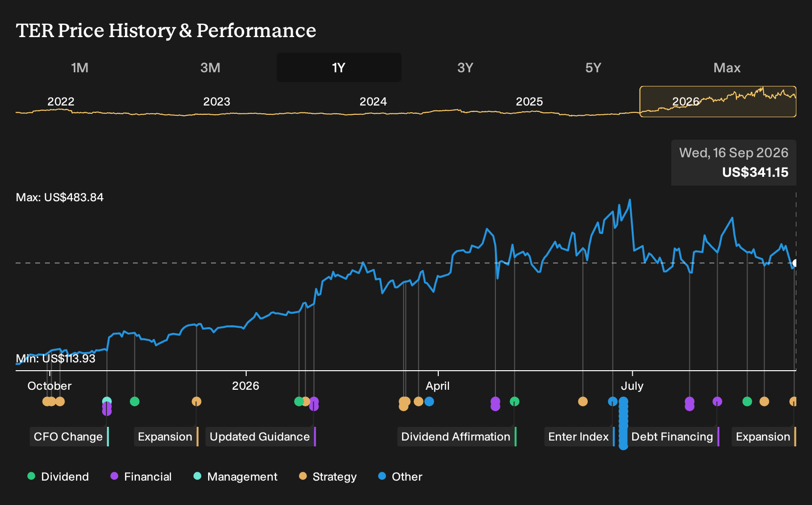Click the orange marker at chart's right edge
This screenshot has height=505, width=812.
793,401
